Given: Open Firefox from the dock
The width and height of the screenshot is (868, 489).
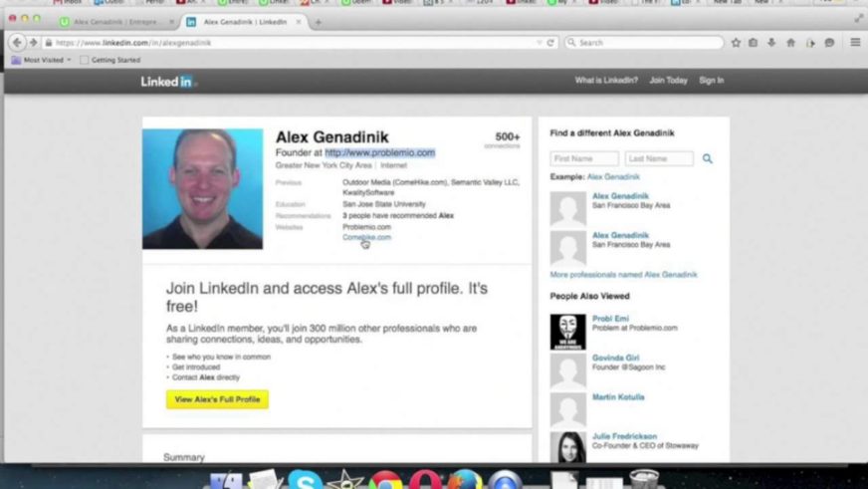Looking at the screenshot, I should click(x=465, y=481).
